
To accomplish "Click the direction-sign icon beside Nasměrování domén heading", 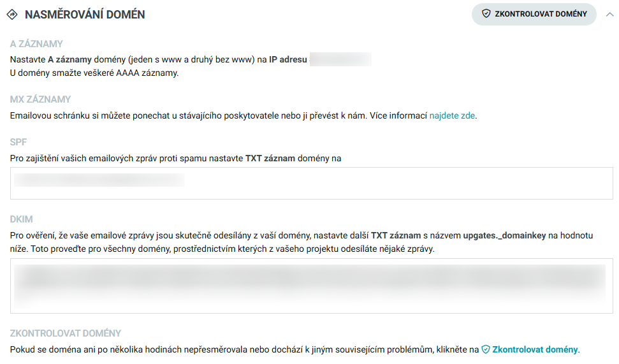I will tap(12, 15).
